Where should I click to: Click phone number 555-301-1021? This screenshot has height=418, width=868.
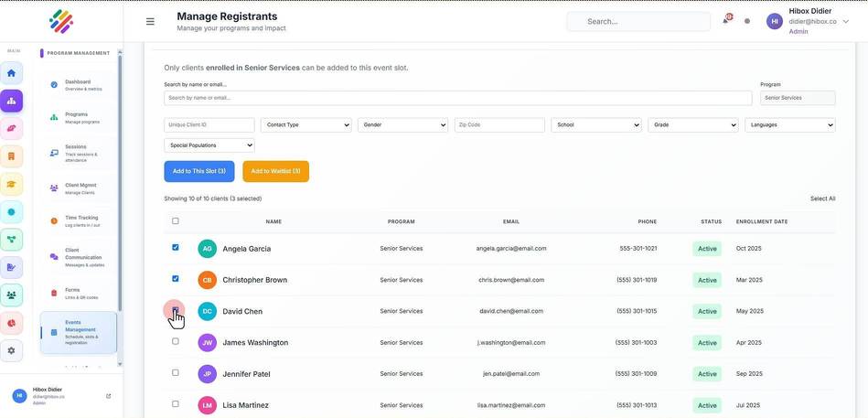[638, 249]
